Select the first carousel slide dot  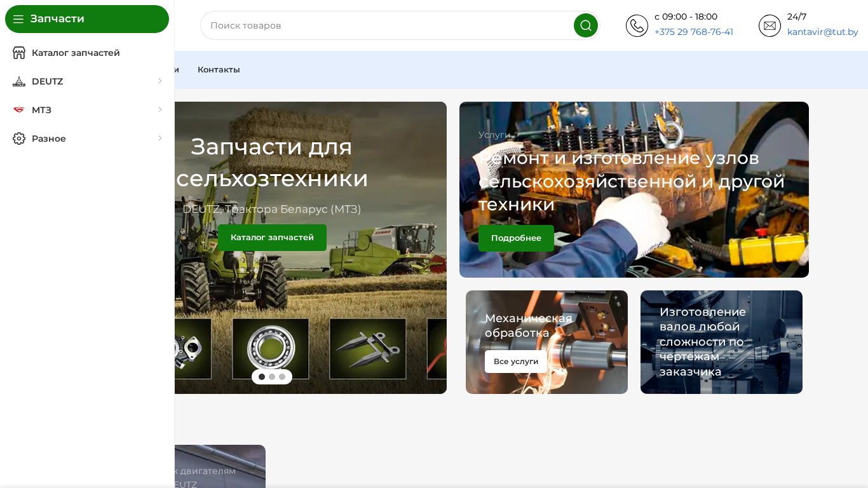point(262,377)
